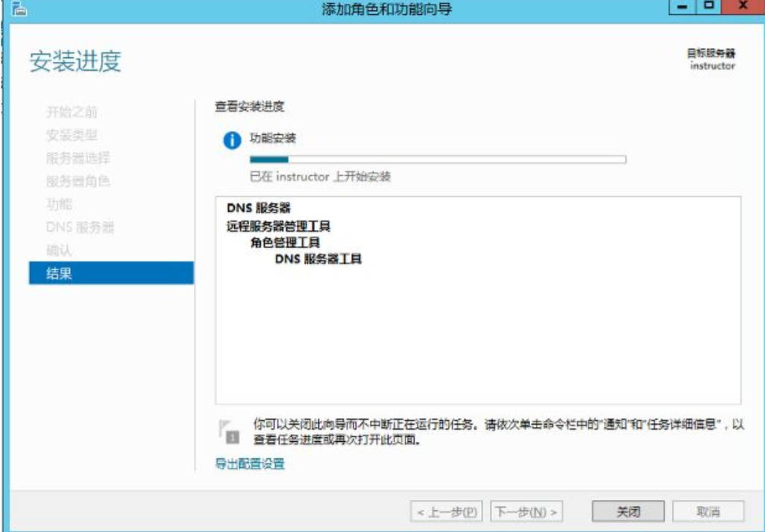The width and height of the screenshot is (765, 532).
Task: Select the 安装类型 step in sidebar
Action: (72, 135)
